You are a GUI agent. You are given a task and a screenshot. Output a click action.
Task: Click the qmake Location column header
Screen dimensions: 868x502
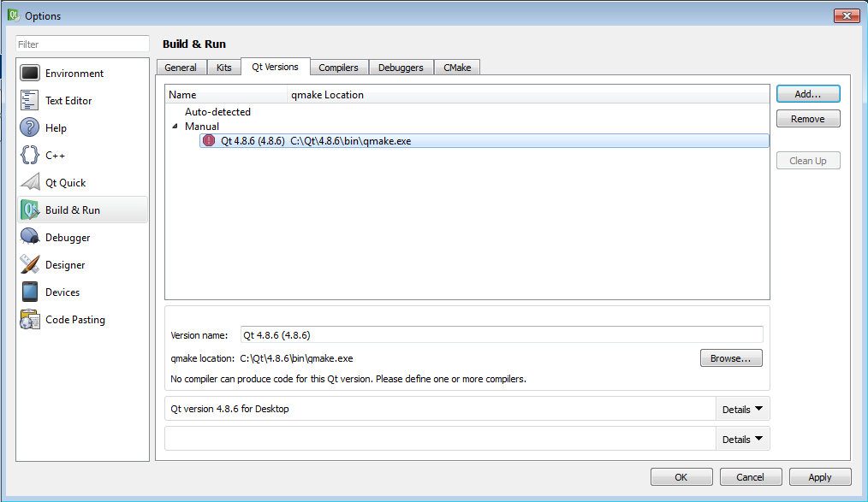click(x=529, y=95)
